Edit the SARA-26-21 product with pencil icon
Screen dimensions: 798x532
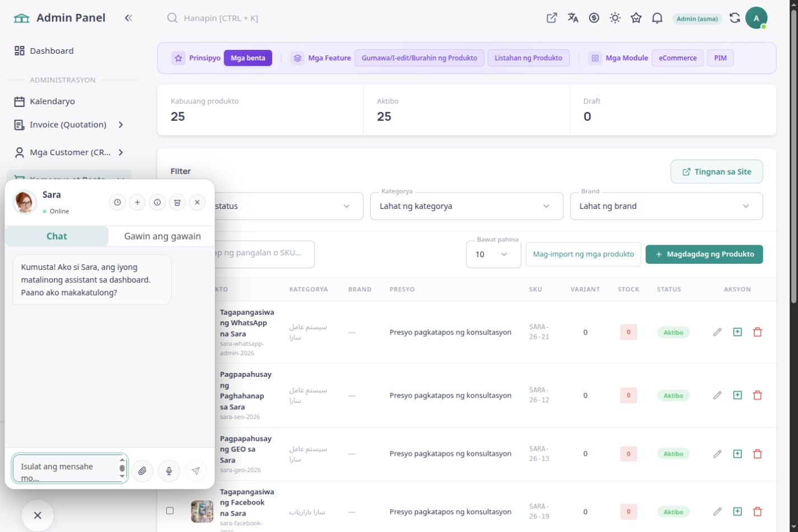click(717, 332)
